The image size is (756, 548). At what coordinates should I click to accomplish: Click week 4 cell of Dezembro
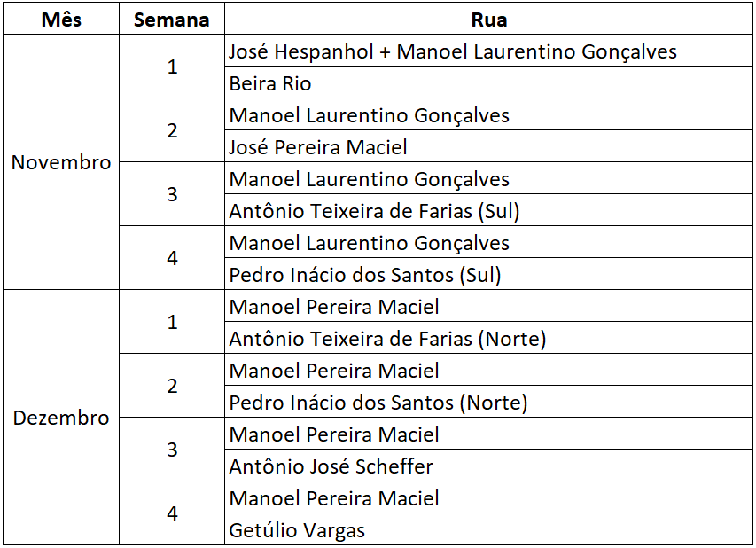pyautogui.click(x=172, y=513)
